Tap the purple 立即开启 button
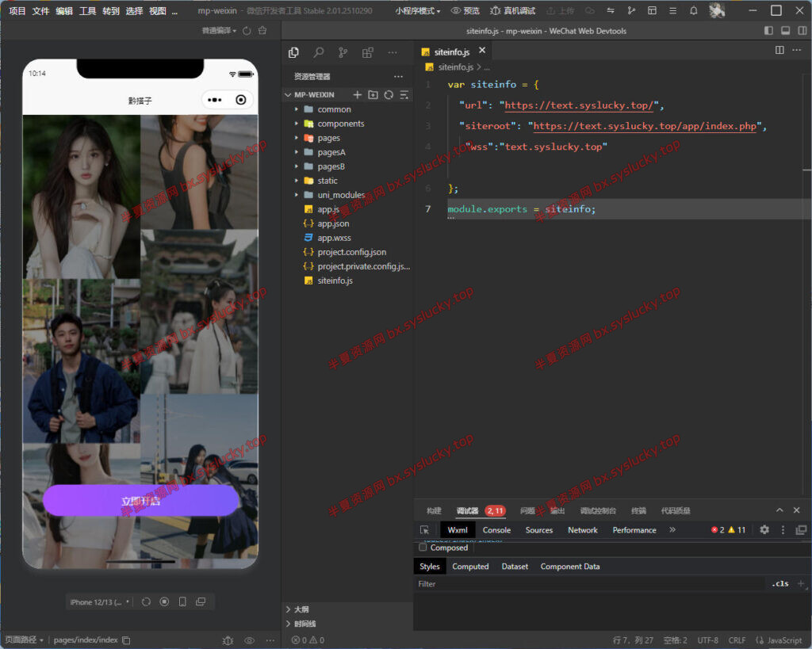The image size is (812, 649). click(x=141, y=501)
